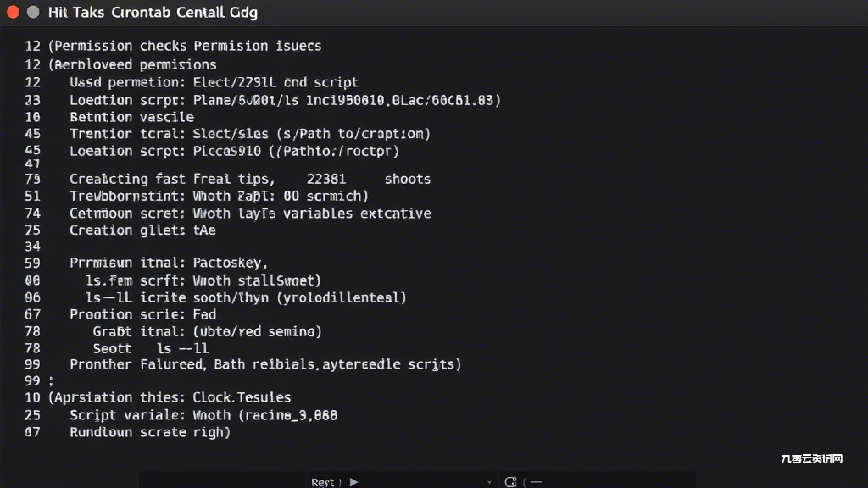Click the 'Betntion vascile' line
868x488 pixels.
coord(131,117)
